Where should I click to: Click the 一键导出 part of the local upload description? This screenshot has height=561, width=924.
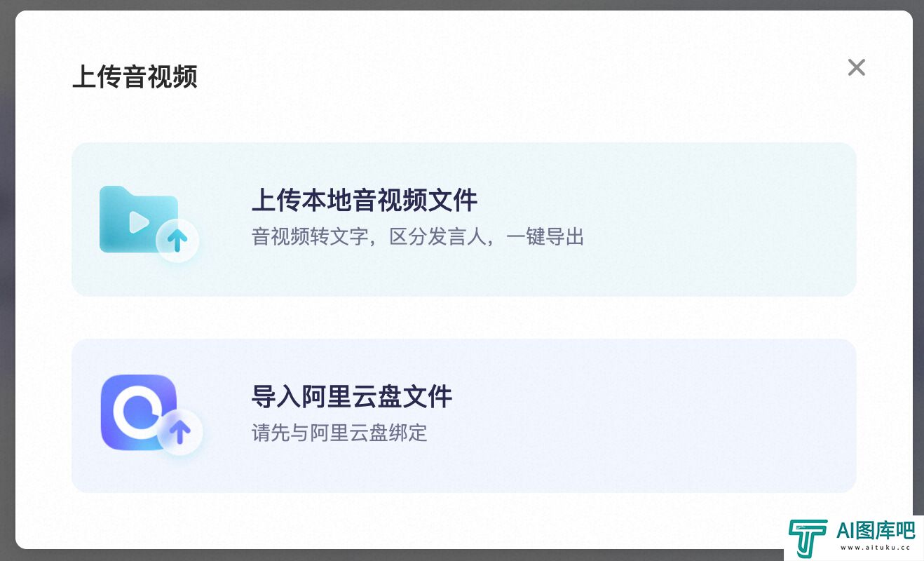545,237
